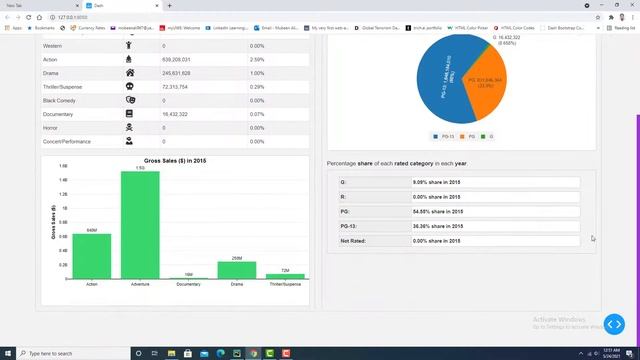The image size is (640, 360).
Task: Click the blue code toggle button
Action: 614,324
